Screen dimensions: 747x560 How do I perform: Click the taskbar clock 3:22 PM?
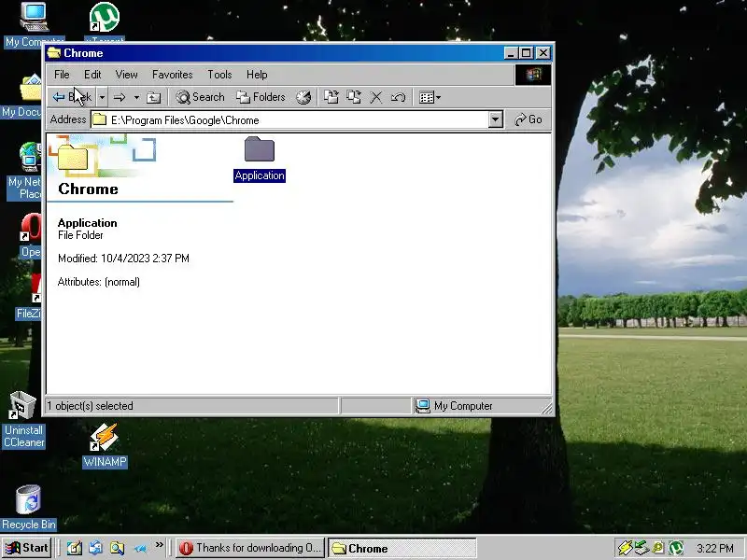[714, 548]
